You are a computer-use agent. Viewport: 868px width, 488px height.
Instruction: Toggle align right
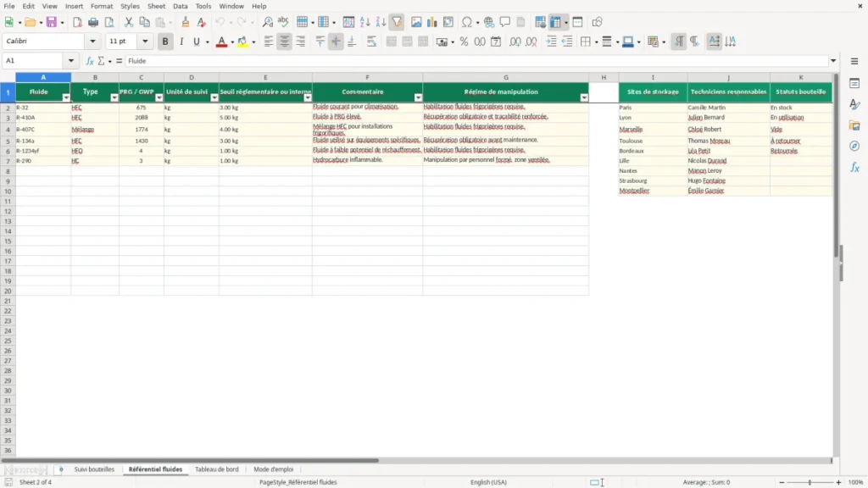pos(301,42)
